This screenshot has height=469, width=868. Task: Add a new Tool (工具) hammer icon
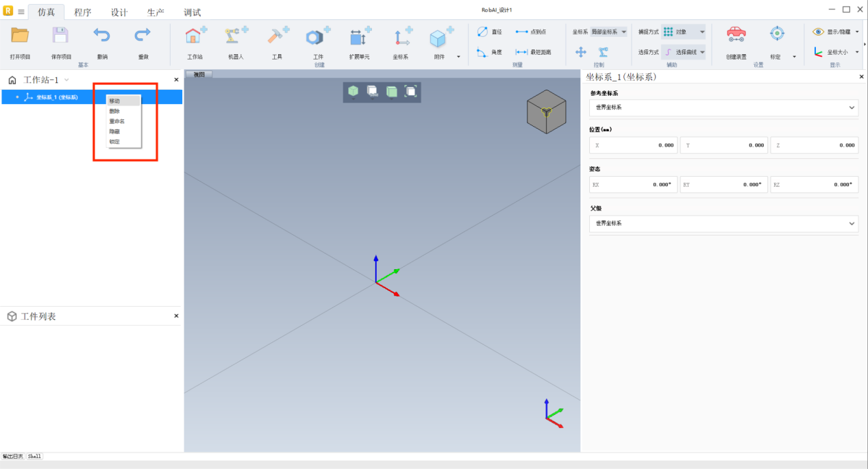tap(277, 37)
